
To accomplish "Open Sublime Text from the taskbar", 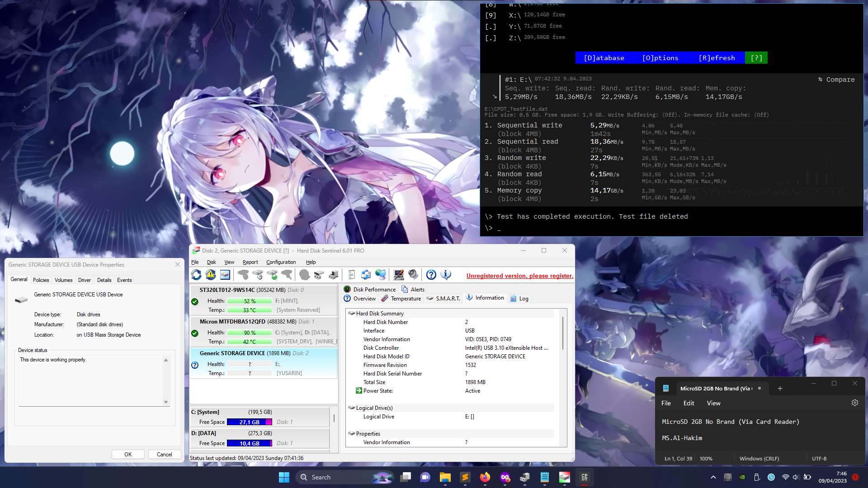I will [465, 477].
